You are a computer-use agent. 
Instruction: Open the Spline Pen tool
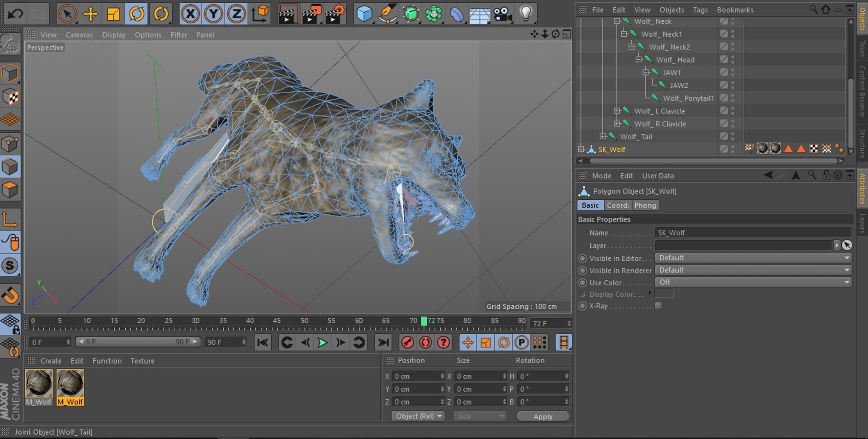click(x=387, y=14)
